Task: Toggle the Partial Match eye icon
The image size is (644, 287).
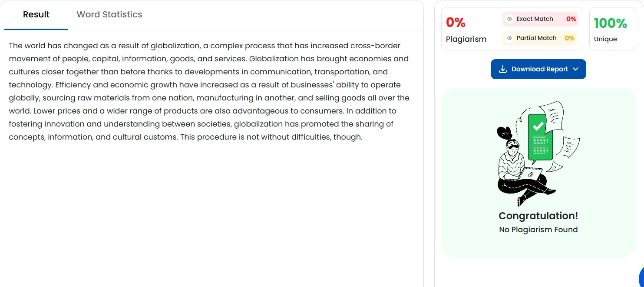Action: point(510,38)
